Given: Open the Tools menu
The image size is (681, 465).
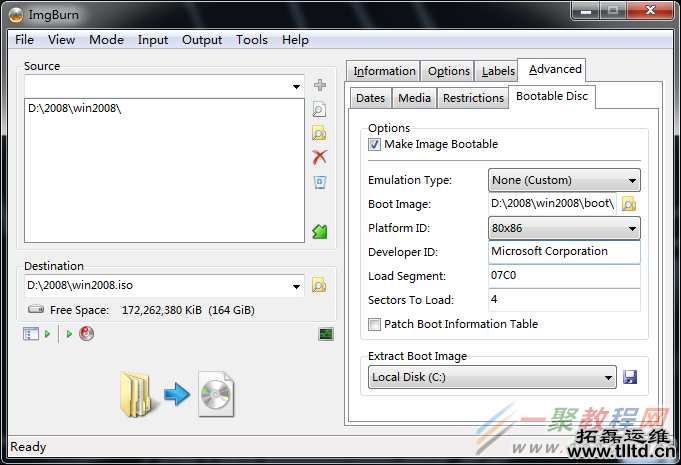Looking at the screenshot, I should click(252, 40).
